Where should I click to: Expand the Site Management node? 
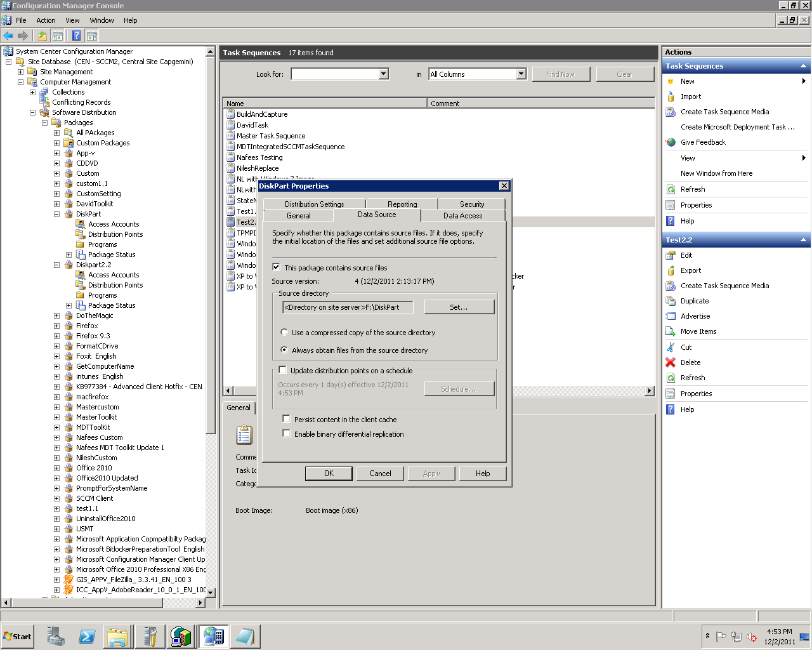pos(20,72)
